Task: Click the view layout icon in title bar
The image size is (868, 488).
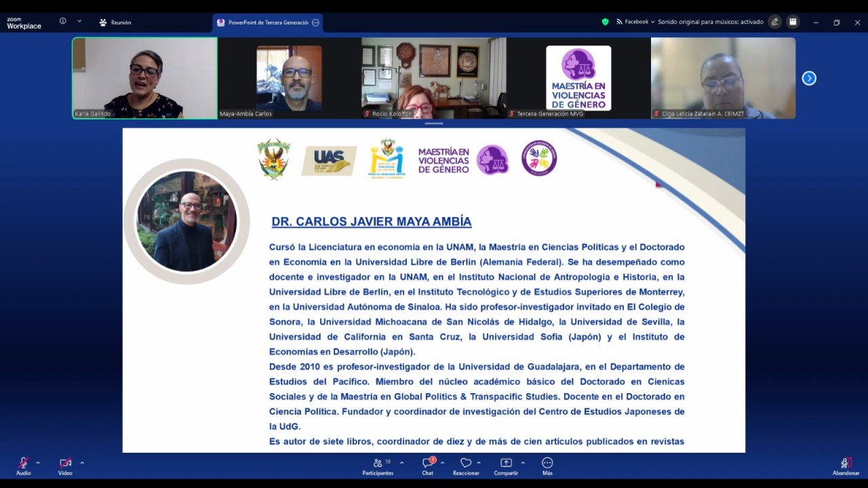Action: click(x=793, y=22)
